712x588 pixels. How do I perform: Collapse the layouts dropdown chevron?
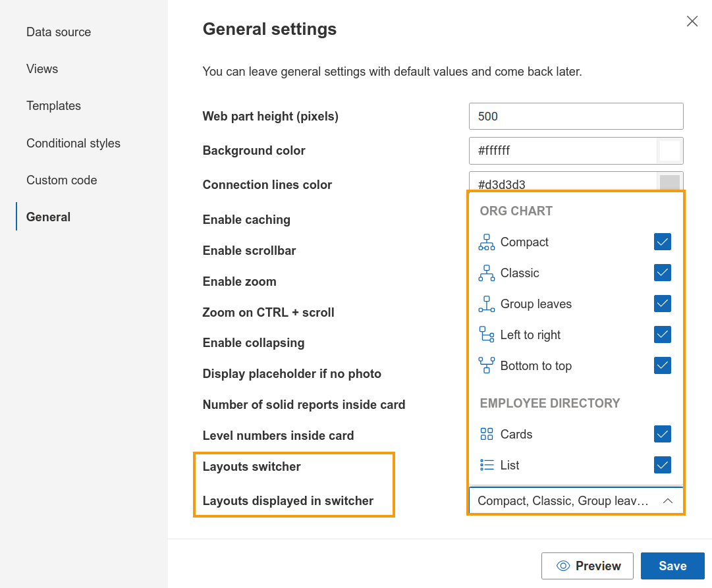point(667,501)
